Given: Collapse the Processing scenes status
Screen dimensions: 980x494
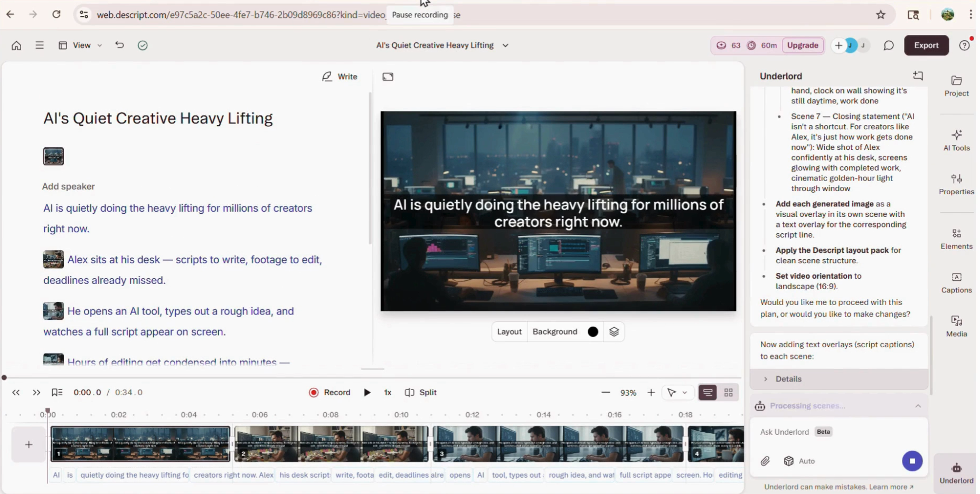Looking at the screenshot, I should tap(918, 406).
